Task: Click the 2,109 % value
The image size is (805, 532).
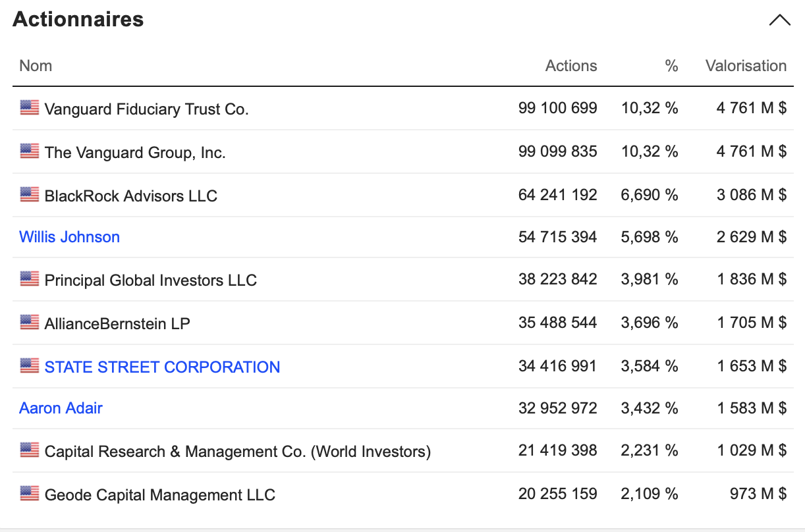Action: point(650,494)
